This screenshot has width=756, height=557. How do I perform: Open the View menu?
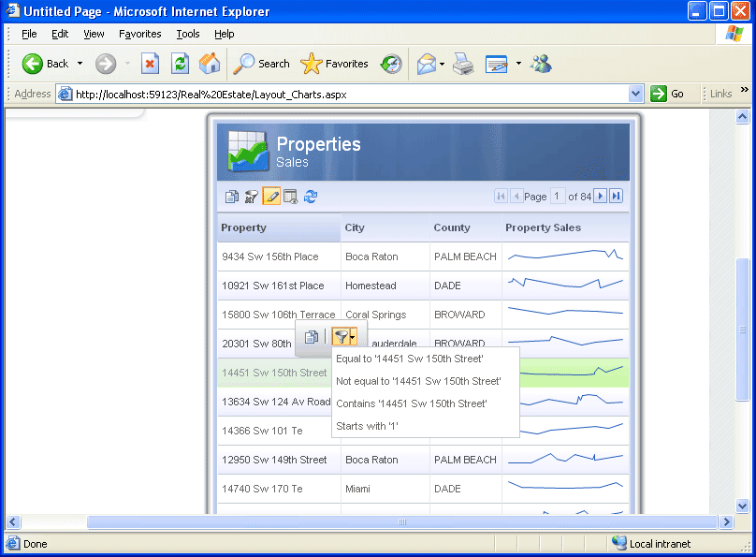(x=94, y=34)
